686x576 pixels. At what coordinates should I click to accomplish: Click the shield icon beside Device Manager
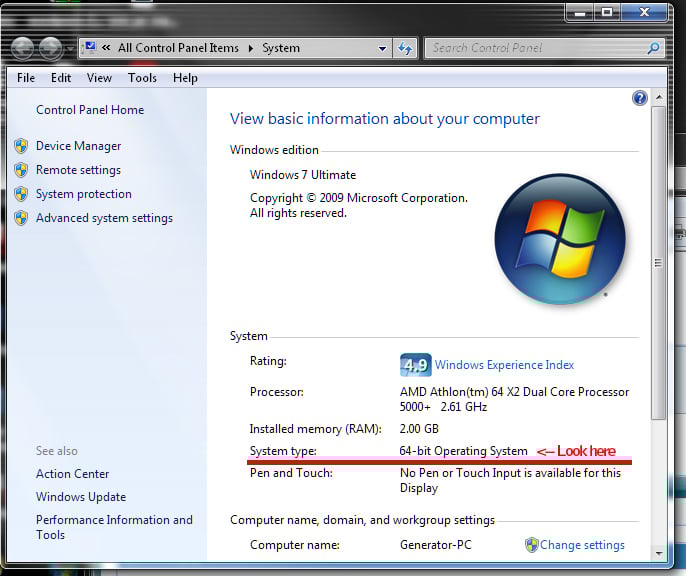click(21, 146)
